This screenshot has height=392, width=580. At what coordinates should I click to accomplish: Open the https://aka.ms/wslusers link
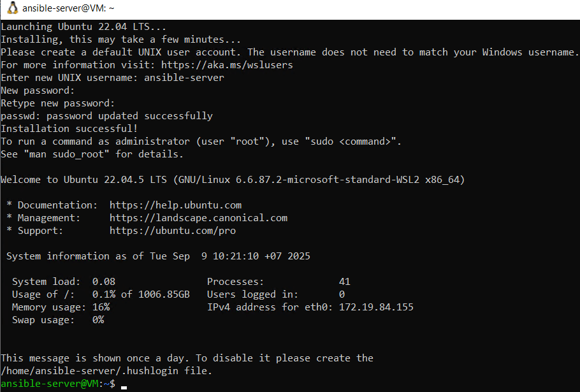tap(227, 65)
